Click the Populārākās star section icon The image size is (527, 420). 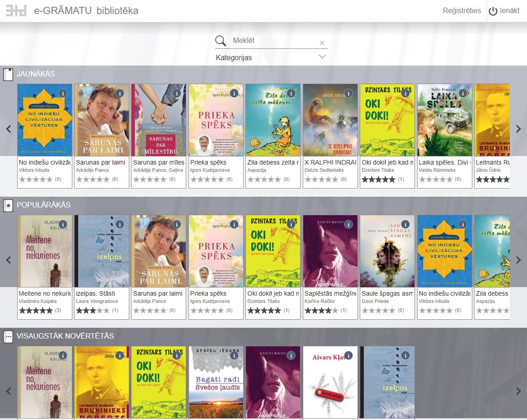[8, 206]
